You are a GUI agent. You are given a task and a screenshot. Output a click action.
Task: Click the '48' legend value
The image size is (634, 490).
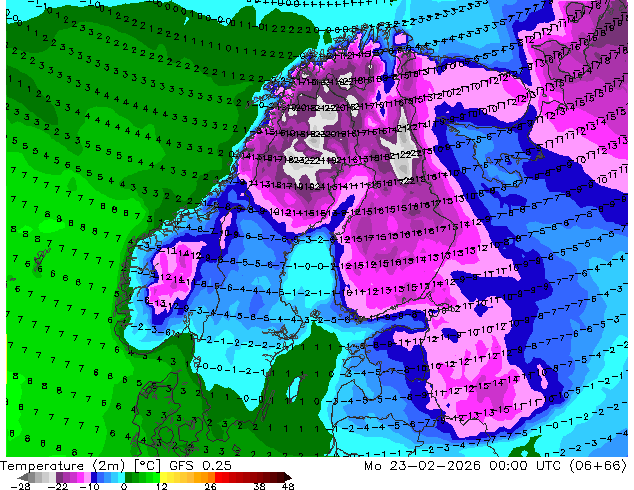(288, 486)
